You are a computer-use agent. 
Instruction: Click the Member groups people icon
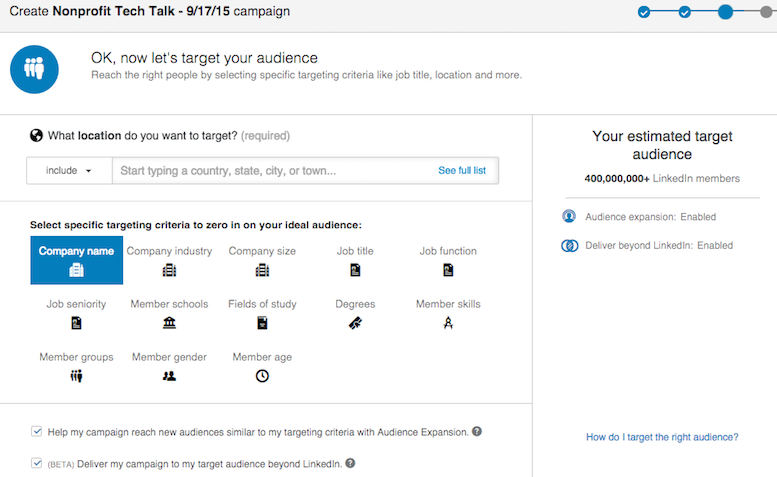click(76, 376)
